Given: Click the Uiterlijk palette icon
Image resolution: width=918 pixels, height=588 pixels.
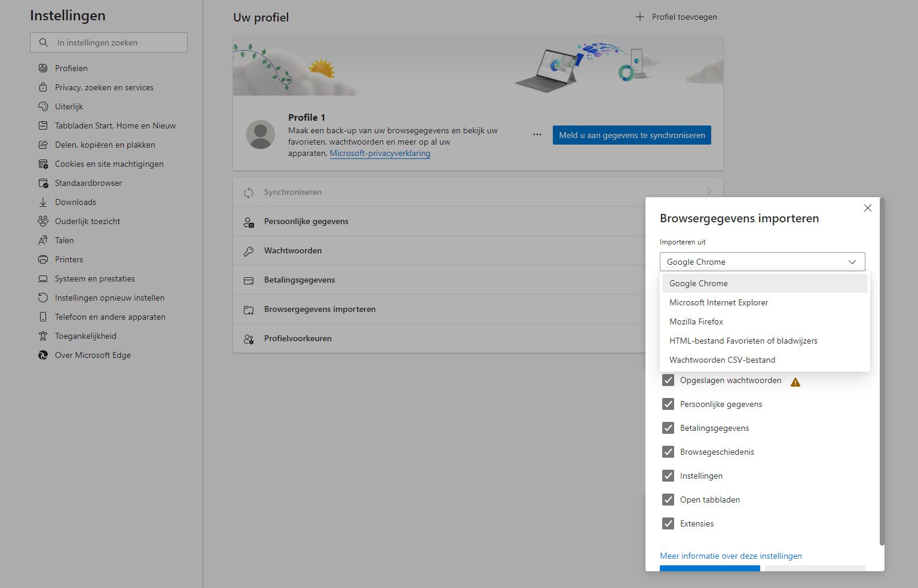Looking at the screenshot, I should click(x=43, y=106).
